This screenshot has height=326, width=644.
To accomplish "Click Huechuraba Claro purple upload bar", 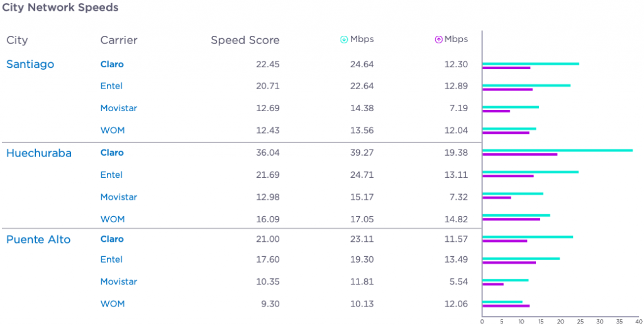I will coord(519,155).
